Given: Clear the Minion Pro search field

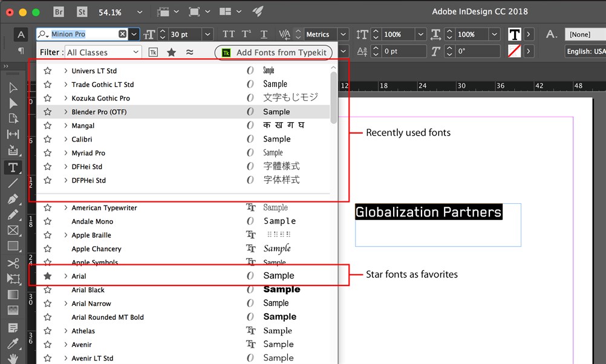Looking at the screenshot, I should pos(123,34).
